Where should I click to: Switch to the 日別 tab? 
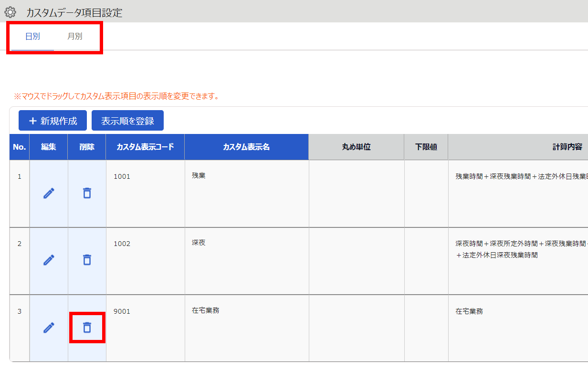coord(32,36)
